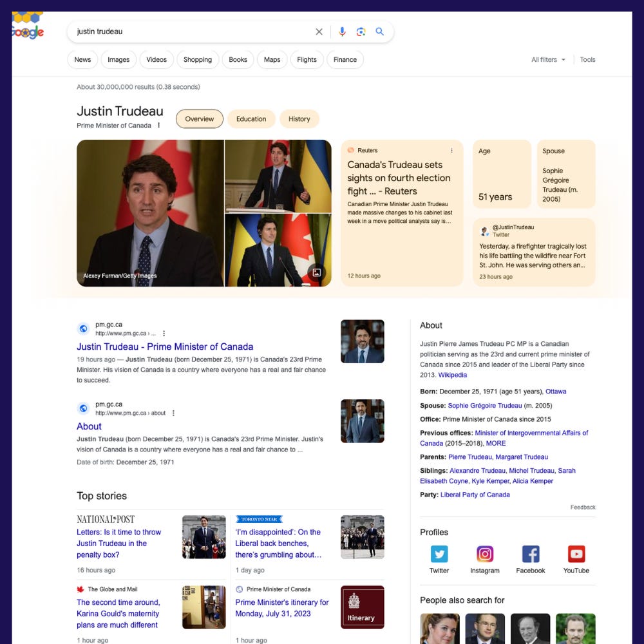Open the tweet about the Fort St. John firefighter
Viewport: 644px width, 644px height.
tap(534, 252)
